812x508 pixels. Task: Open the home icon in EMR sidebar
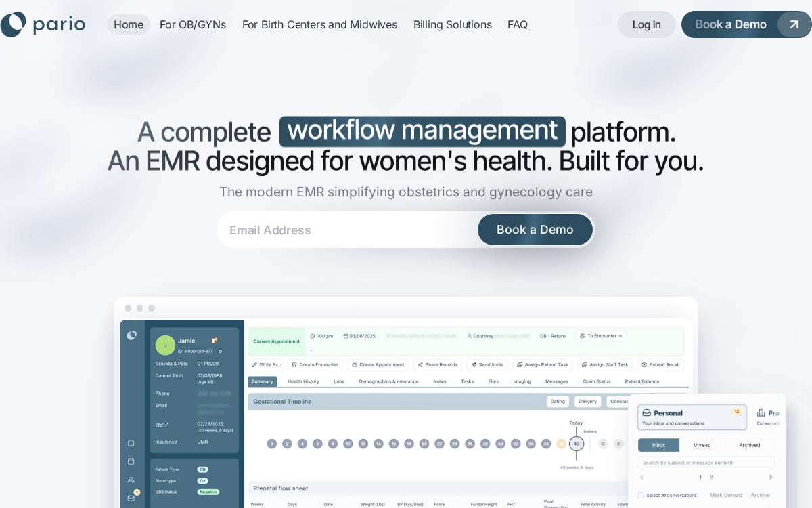[131, 442]
